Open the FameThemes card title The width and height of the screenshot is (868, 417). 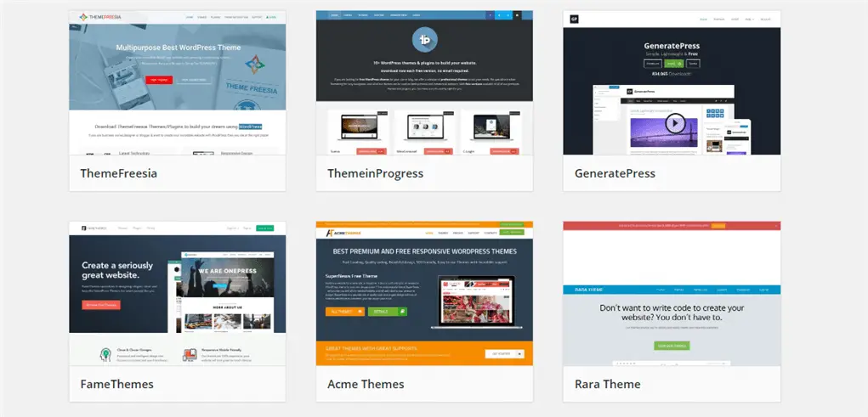[x=116, y=384]
